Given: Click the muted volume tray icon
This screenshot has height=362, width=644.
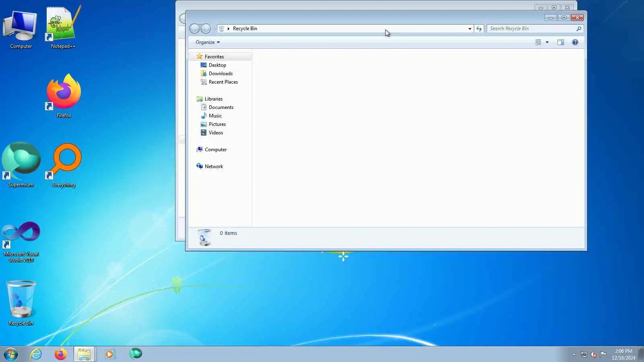Looking at the screenshot, I should (x=594, y=354).
